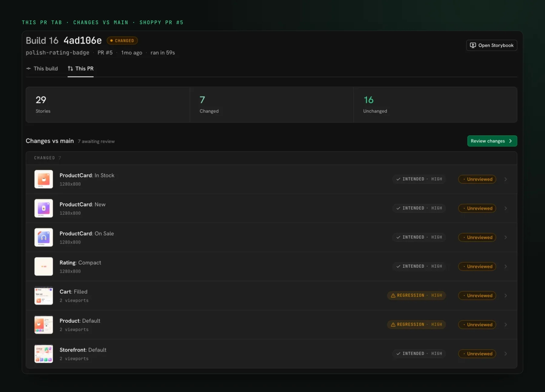This screenshot has height=392, width=545.
Task: Open the ProductCard: New thumbnail
Action: click(x=44, y=208)
